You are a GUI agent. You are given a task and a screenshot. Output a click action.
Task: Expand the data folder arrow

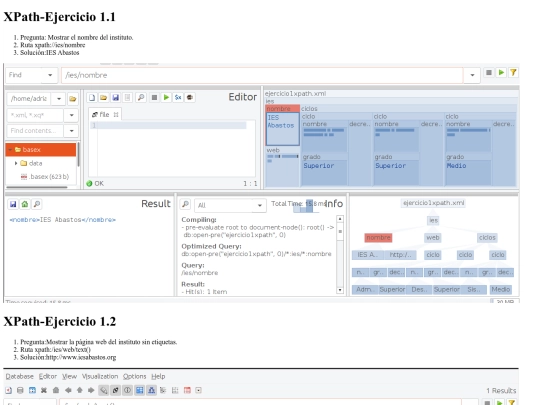click(16, 163)
